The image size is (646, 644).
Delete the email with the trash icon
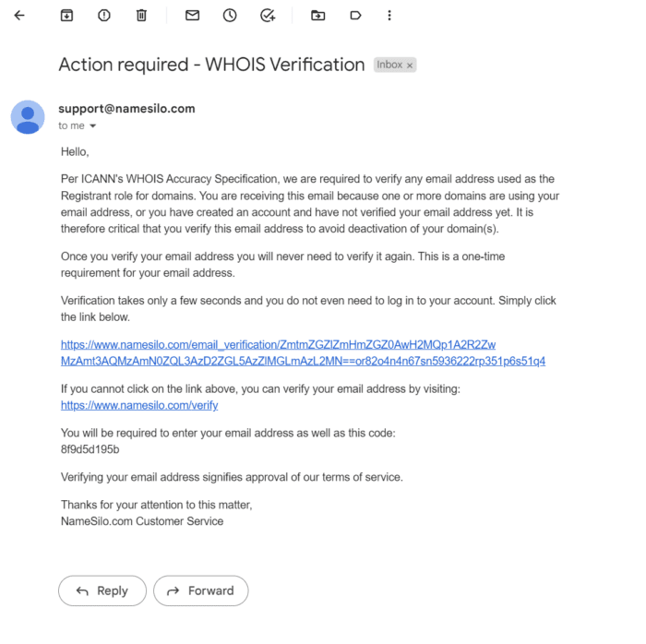click(x=141, y=16)
